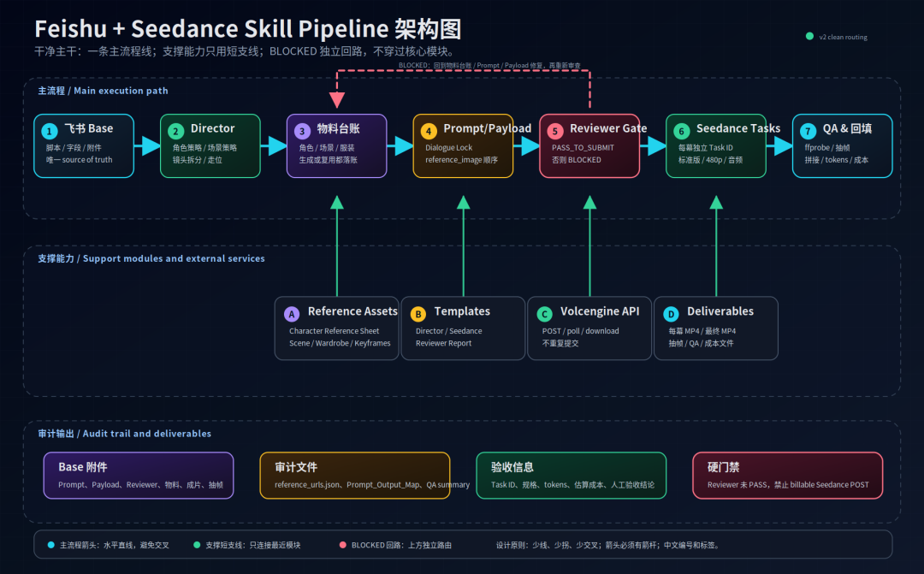The height and width of the screenshot is (574, 924).
Task: Select the Reviewer Gate node title
Action: click(x=608, y=128)
